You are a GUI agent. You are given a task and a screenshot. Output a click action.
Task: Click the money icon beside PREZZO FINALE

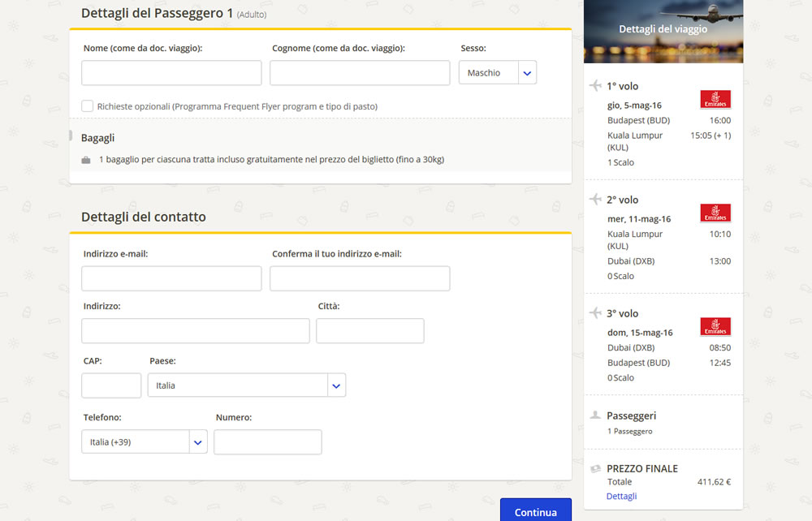click(595, 468)
